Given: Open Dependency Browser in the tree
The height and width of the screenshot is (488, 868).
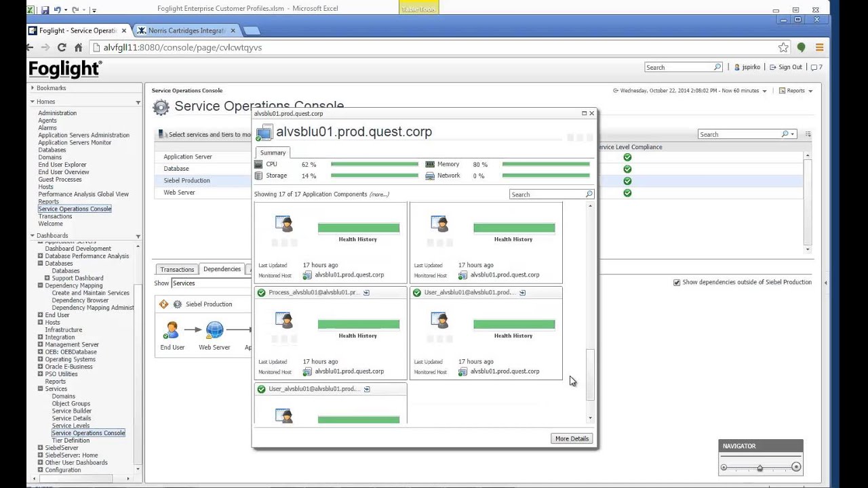Looking at the screenshot, I should (80, 300).
